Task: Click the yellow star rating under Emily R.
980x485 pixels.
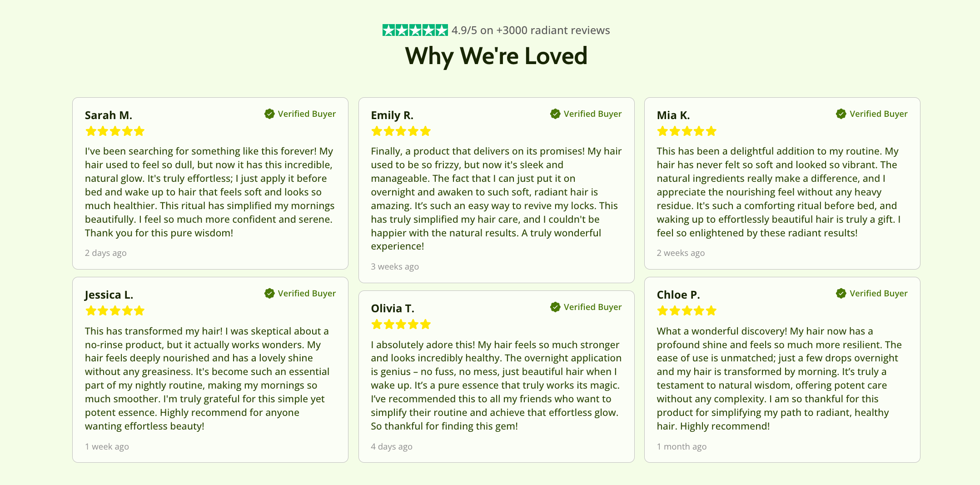Action: pos(401,131)
